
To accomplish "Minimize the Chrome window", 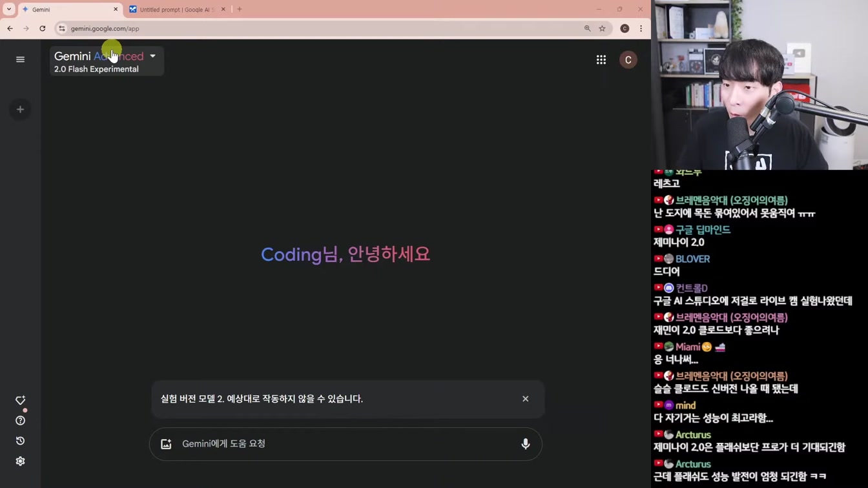I will pyautogui.click(x=599, y=9).
